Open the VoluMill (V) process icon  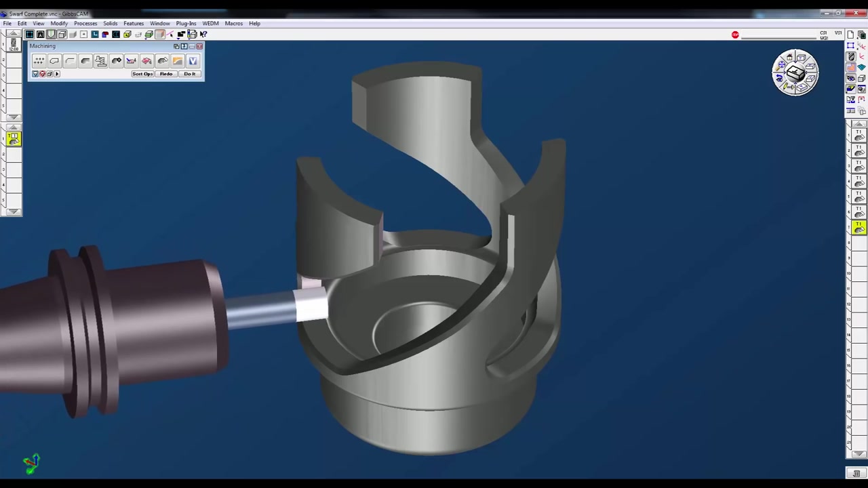(x=193, y=61)
